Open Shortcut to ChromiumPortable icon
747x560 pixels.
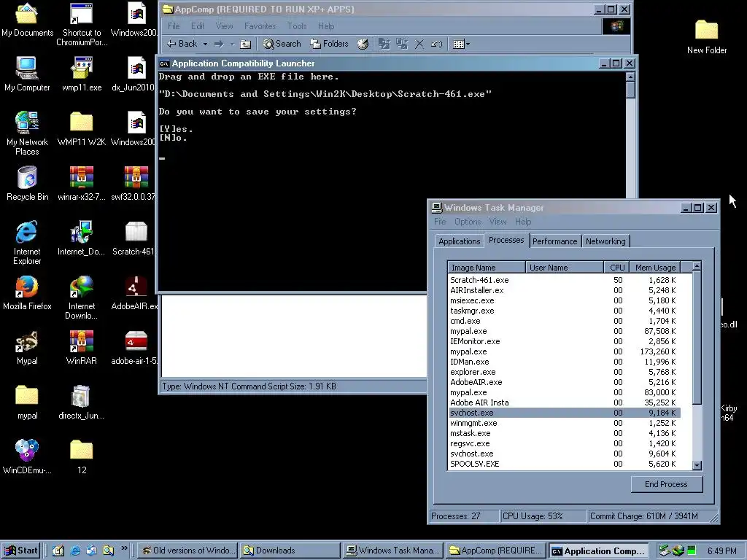[x=82, y=24]
